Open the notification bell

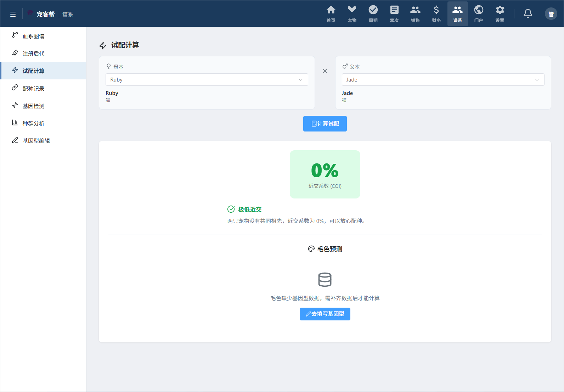point(528,14)
